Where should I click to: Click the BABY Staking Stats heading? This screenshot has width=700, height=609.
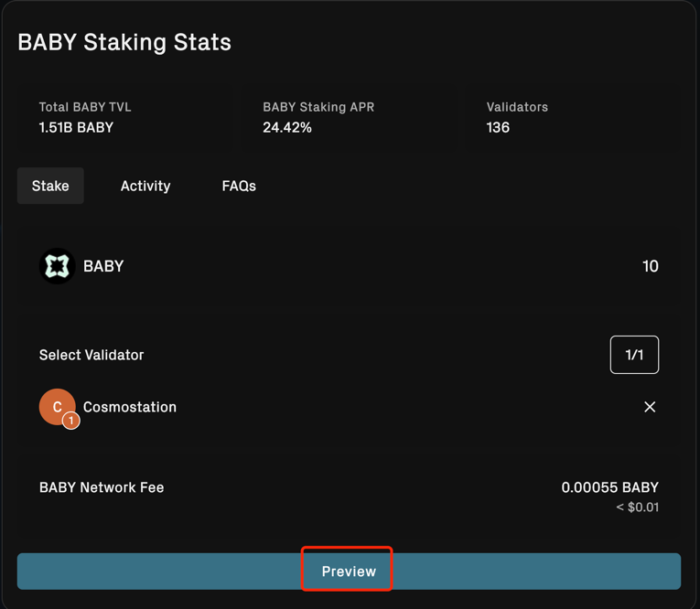[x=124, y=42]
